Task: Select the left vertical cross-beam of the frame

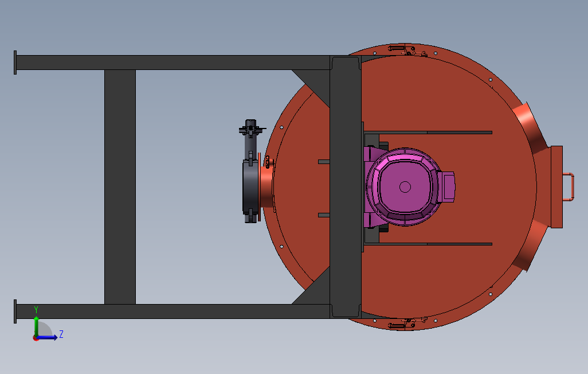Action: [120, 186]
